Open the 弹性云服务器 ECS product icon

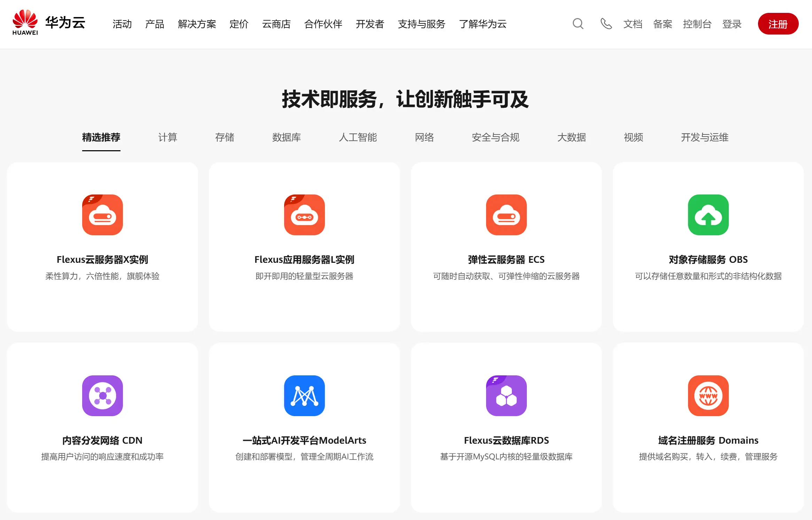click(x=506, y=215)
